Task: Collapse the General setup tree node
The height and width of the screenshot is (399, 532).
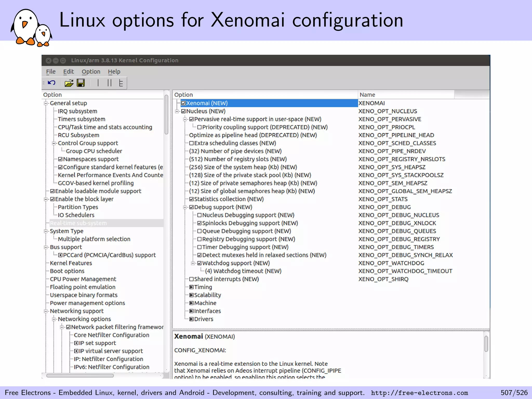Action: pyautogui.click(x=46, y=103)
